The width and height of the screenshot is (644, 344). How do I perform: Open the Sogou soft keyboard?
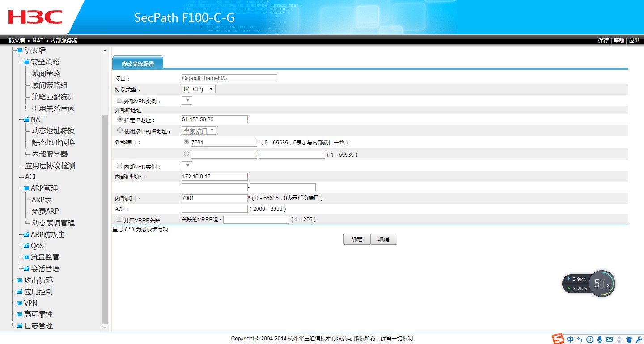610,339
